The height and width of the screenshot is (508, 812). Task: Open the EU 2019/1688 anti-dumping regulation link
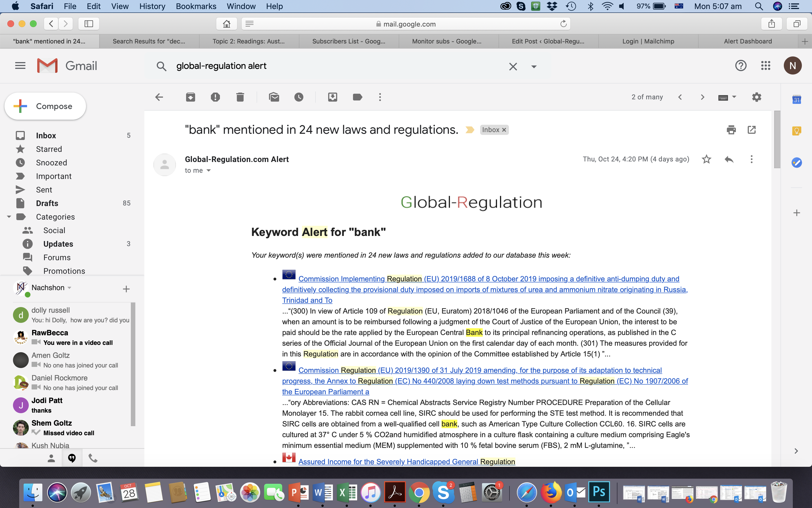(485, 290)
